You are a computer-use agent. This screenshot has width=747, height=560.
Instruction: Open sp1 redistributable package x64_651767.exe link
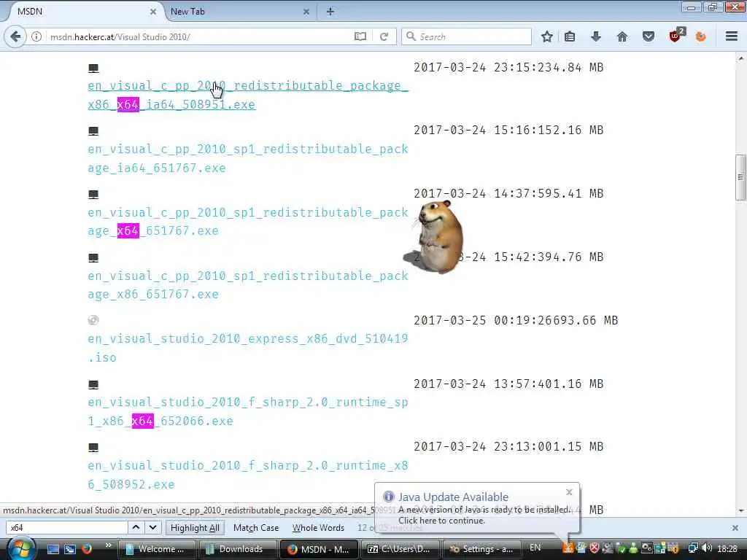tap(248, 222)
